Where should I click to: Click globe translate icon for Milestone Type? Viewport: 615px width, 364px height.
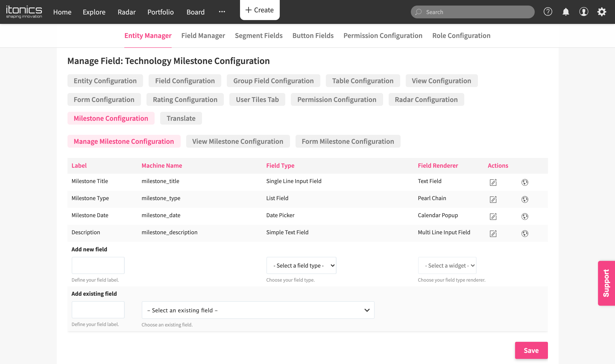point(525,199)
